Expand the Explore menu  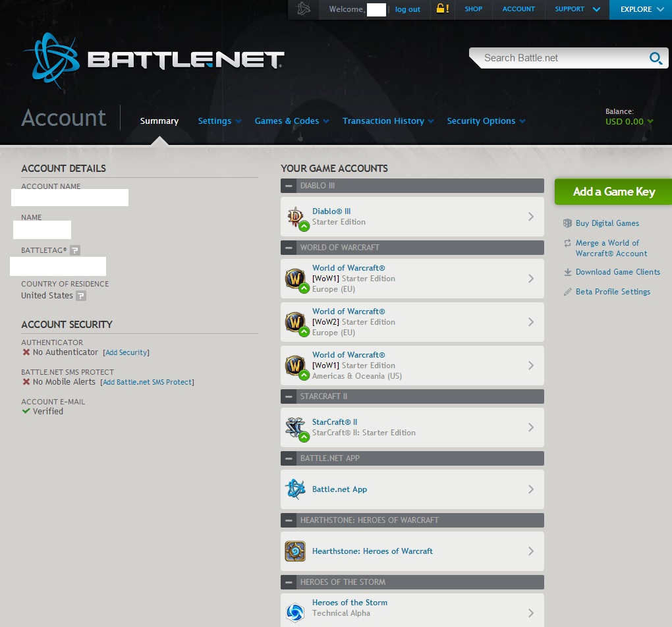point(641,9)
